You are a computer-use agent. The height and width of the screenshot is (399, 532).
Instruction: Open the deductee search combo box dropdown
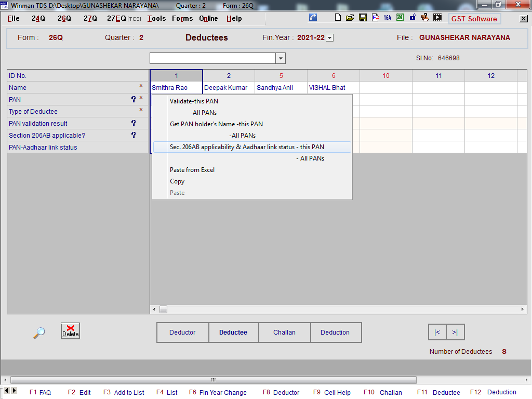click(x=281, y=58)
